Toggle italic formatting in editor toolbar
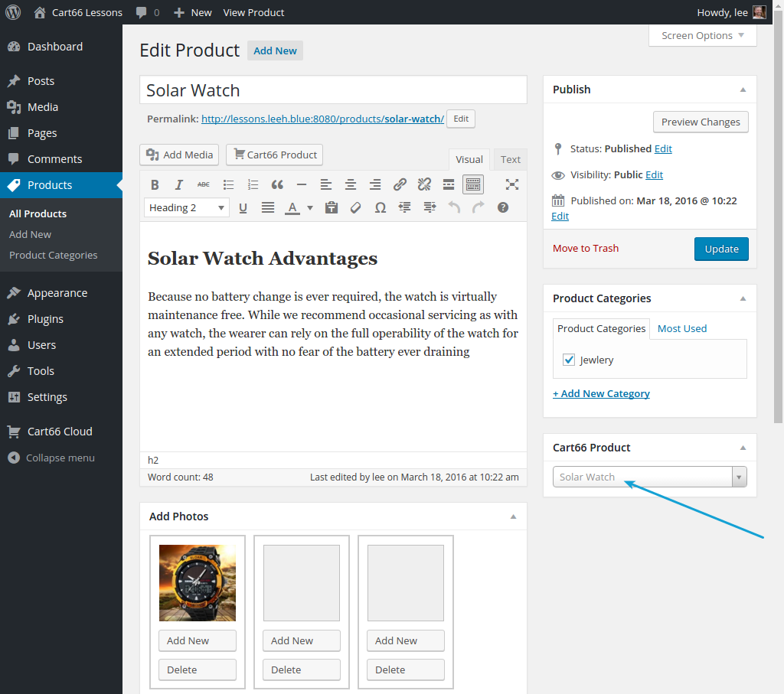Image resolution: width=784 pixels, height=694 pixels. click(178, 185)
